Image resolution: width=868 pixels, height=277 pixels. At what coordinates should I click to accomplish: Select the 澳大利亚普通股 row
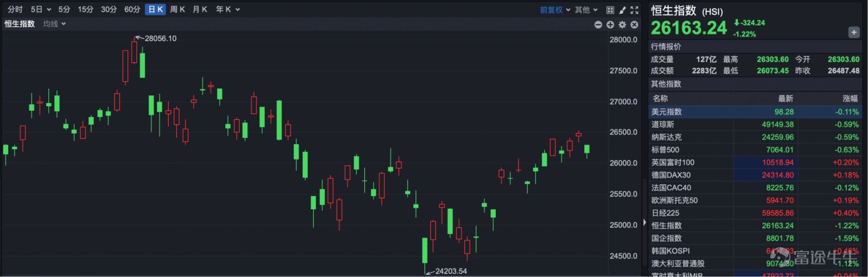pyautogui.click(x=755, y=263)
